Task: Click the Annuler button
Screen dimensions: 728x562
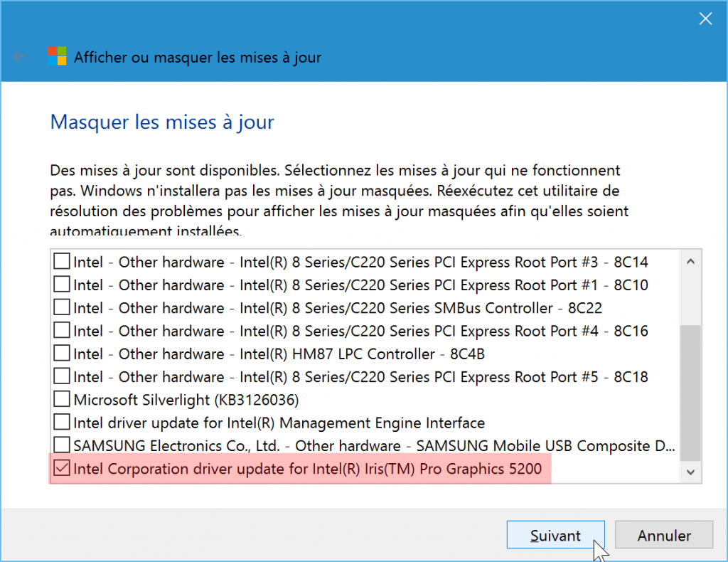Action: tap(664, 535)
